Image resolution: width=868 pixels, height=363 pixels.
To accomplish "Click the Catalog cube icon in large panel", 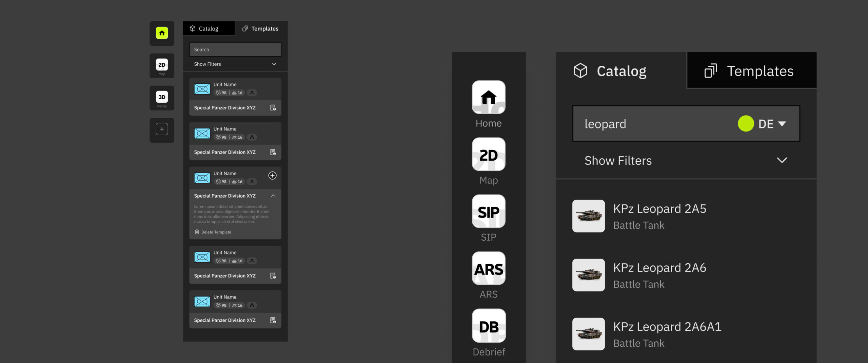I will pyautogui.click(x=580, y=71).
